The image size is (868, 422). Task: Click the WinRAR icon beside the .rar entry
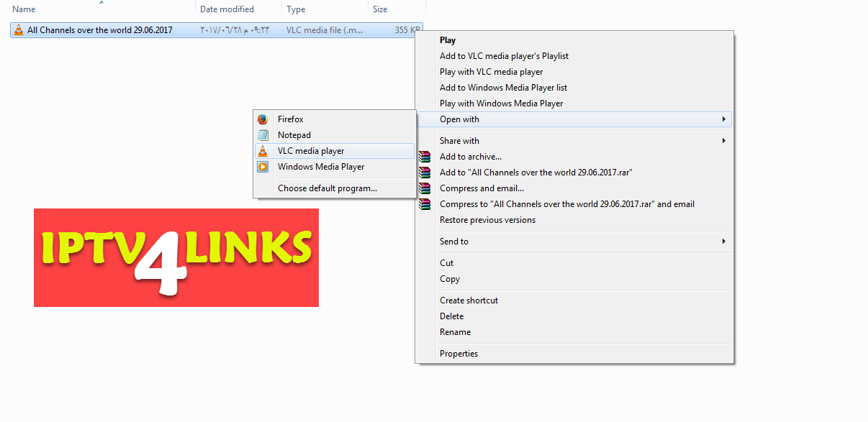[425, 172]
